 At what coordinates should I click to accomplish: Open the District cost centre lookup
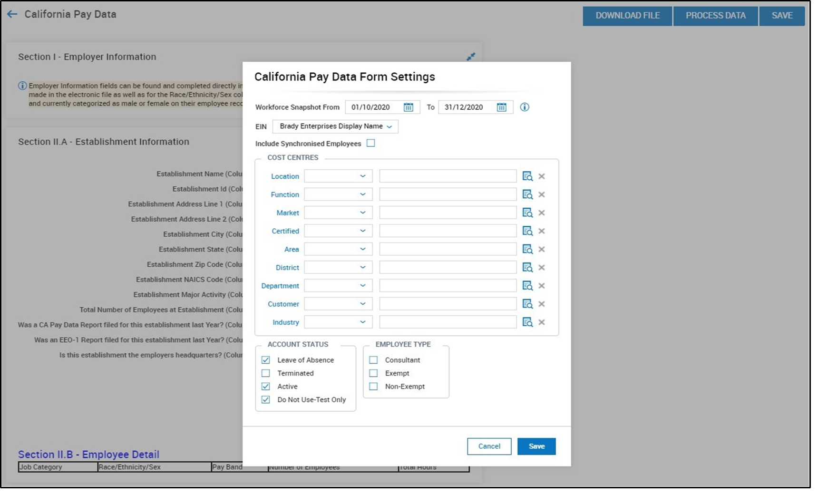[x=527, y=267]
